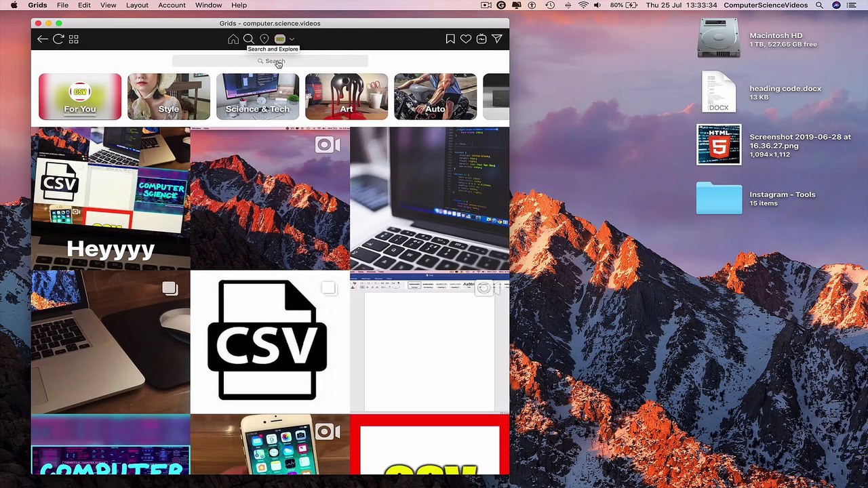
Task: Open the Heyyyy collage post
Action: click(111, 199)
